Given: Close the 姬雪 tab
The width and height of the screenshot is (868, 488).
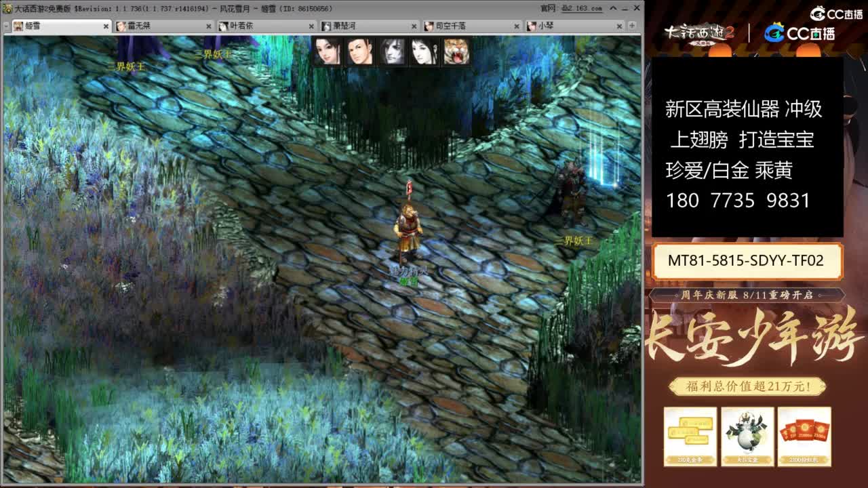Looking at the screenshot, I should point(106,26).
